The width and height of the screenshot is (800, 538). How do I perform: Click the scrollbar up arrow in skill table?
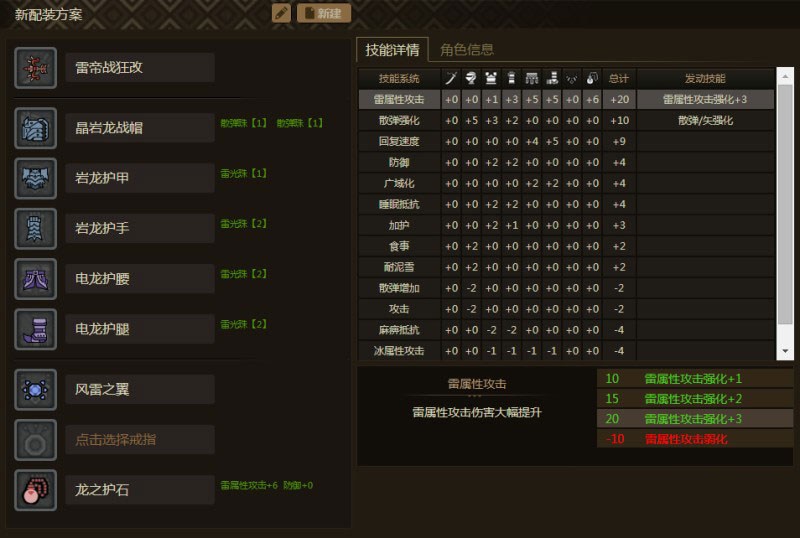pyautogui.click(x=785, y=76)
